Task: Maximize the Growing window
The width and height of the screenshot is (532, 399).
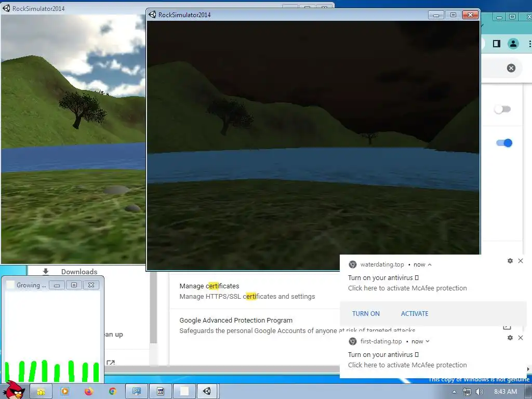Action: point(74,285)
